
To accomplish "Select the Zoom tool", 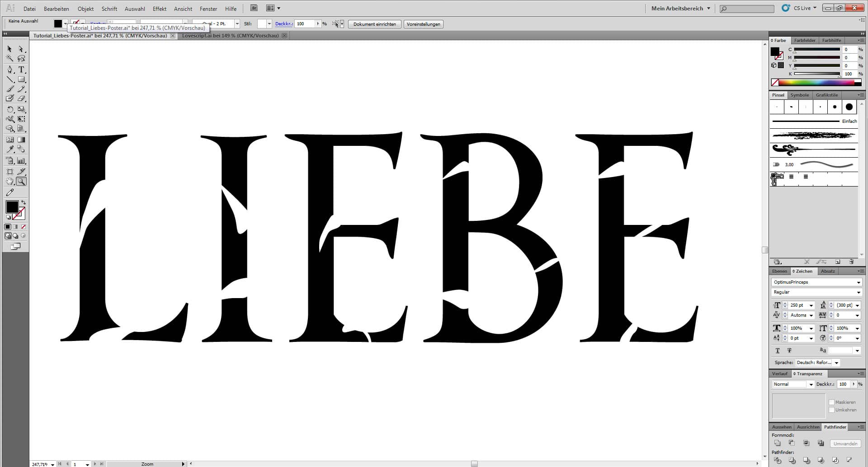I will (x=20, y=181).
